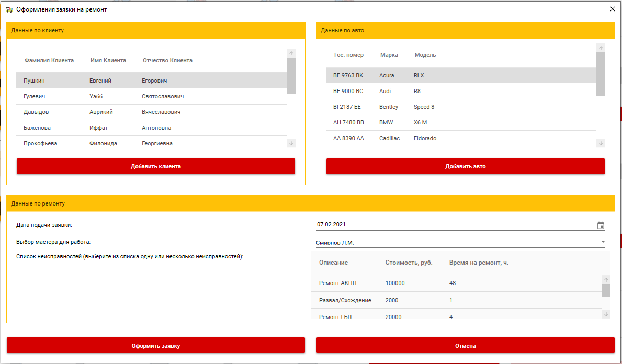Sort by Модель column header

[x=425, y=55]
